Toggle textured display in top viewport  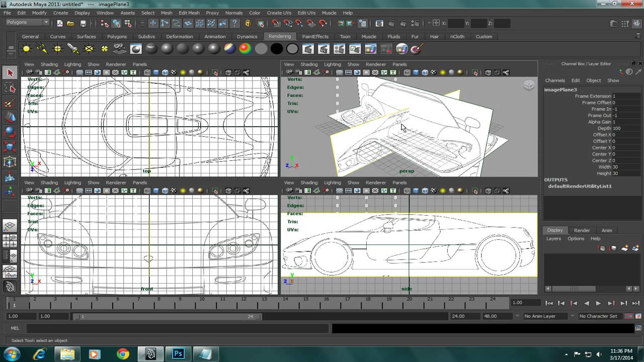click(x=174, y=72)
